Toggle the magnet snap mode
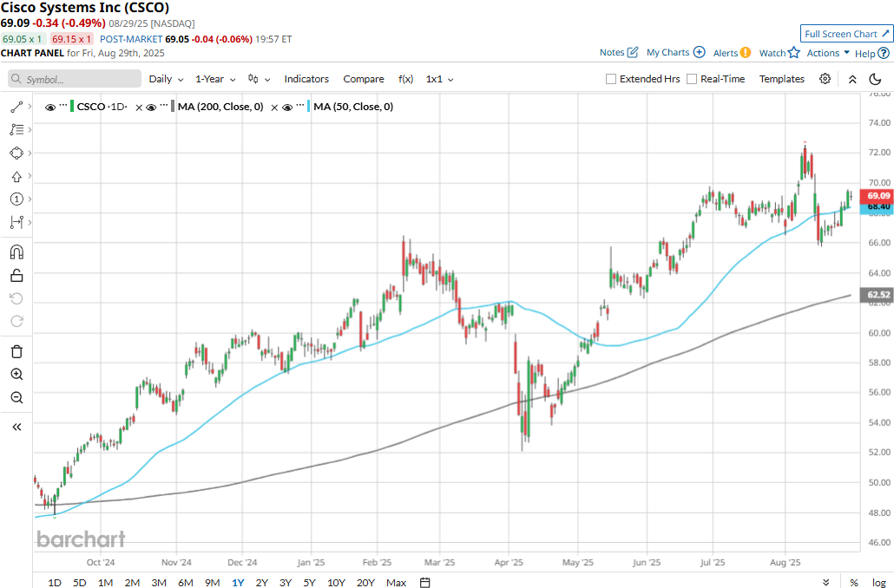Screen dimensions: 894x588 pos(16,252)
